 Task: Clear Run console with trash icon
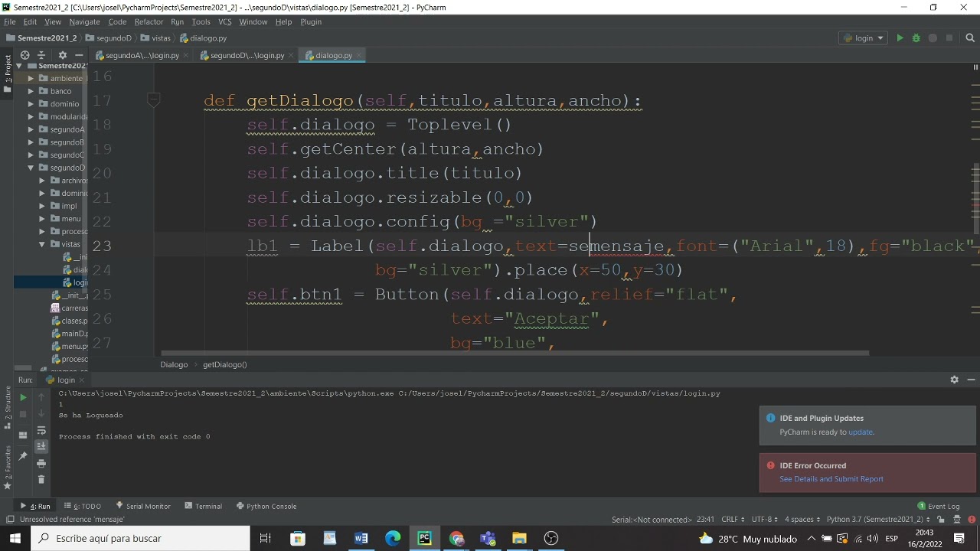tap(41, 480)
